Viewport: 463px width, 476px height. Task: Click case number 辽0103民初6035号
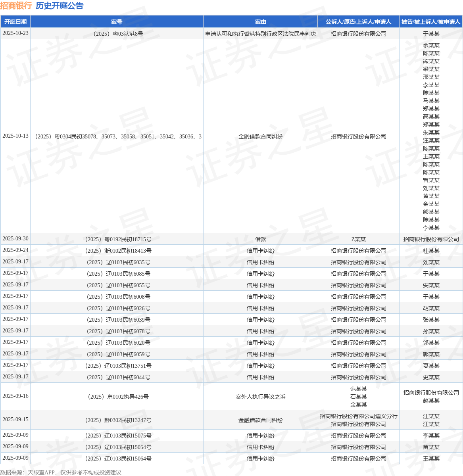[x=117, y=262]
